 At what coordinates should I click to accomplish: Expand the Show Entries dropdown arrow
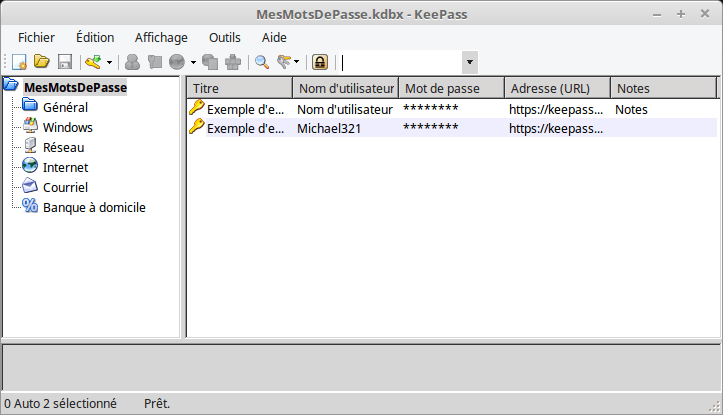point(296,62)
